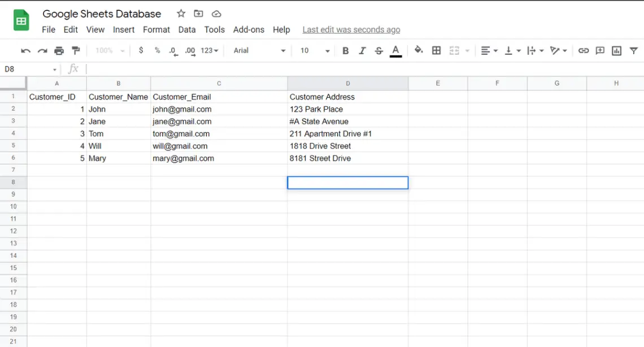
Task: Click the Format as currency dollar button
Action: [141, 51]
